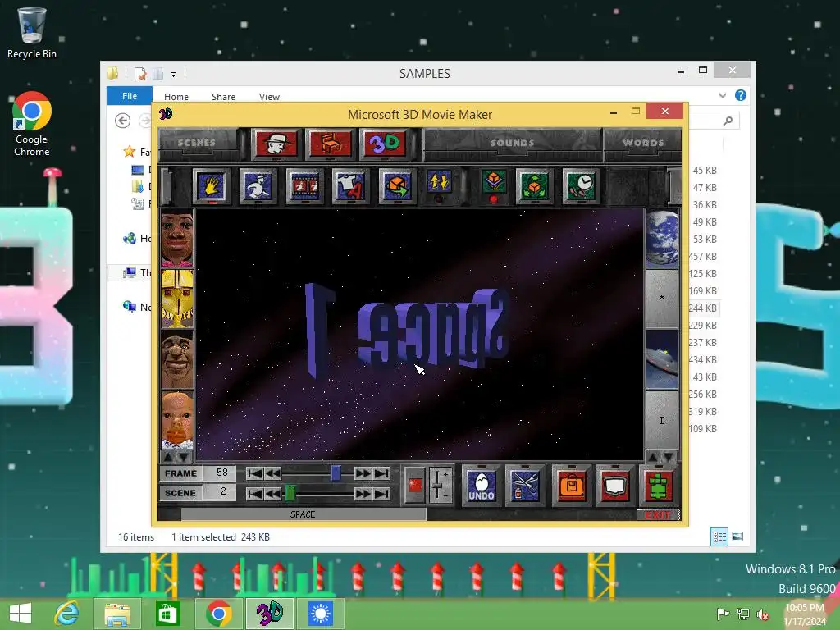Screen dimensions: 840x630
Task: Click the frame number field
Action: [x=220, y=473]
